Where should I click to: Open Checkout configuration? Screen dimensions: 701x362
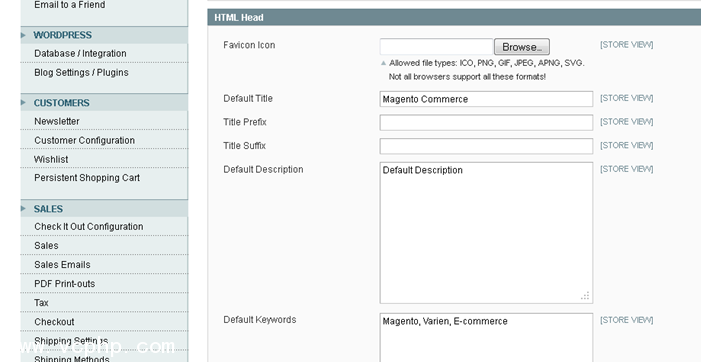point(54,322)
